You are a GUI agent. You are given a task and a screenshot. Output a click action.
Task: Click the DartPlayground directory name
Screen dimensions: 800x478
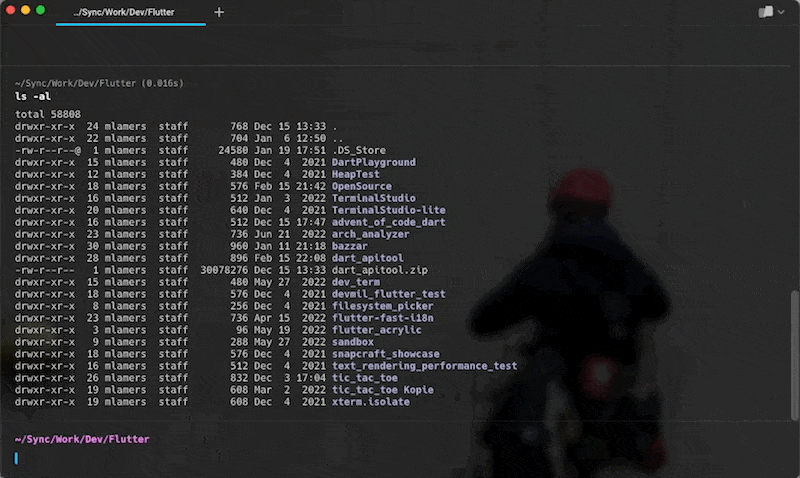click(373, 162)
